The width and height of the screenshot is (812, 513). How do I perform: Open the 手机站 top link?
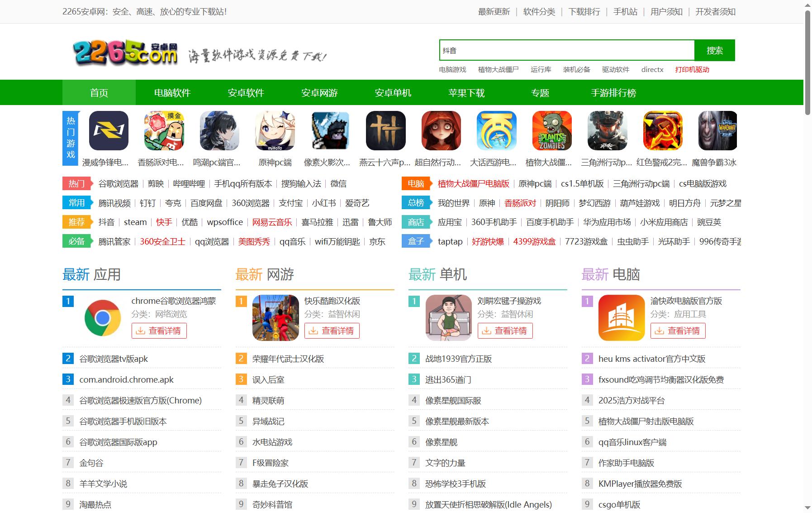click(x=626, y=12)
